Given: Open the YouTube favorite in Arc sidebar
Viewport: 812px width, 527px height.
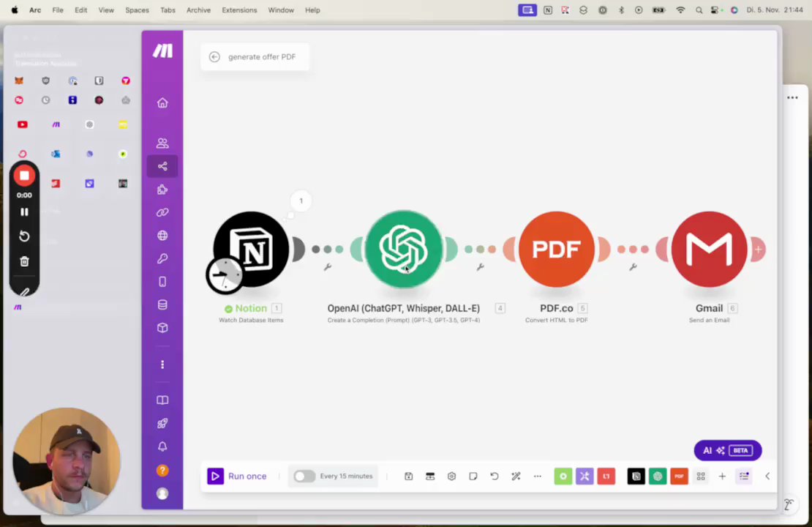Looking at the screenshot, I should pyautogui.click(x=22, y=124).
